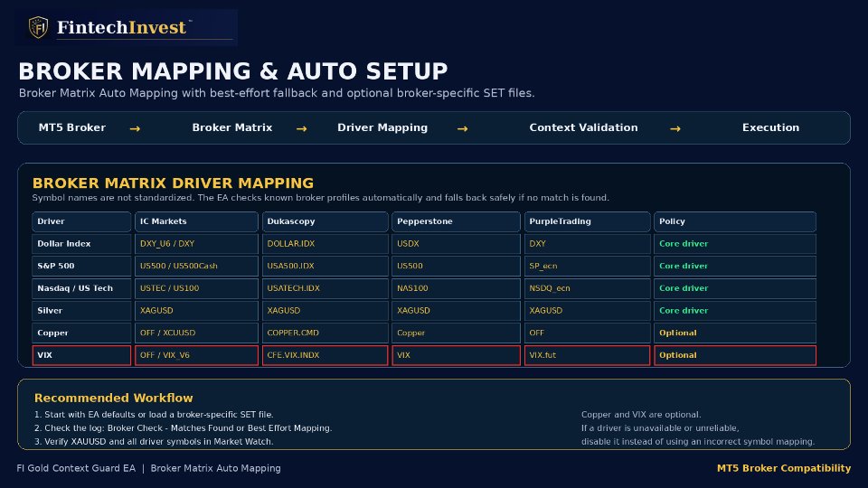Viewport: 868px width, 488px height.
Task: Click the OFF / XCUUSD cell
Action: tap(196, 333)
